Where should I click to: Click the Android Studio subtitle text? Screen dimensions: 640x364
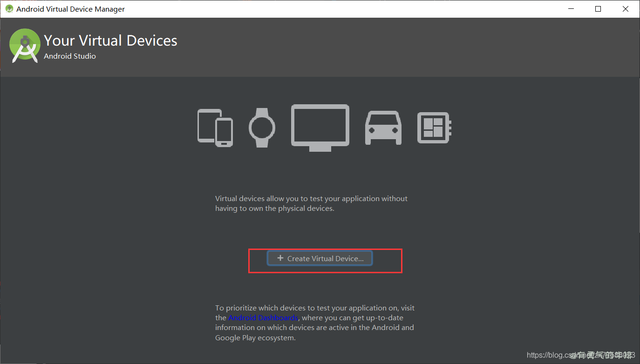click(x=70, y=56)
